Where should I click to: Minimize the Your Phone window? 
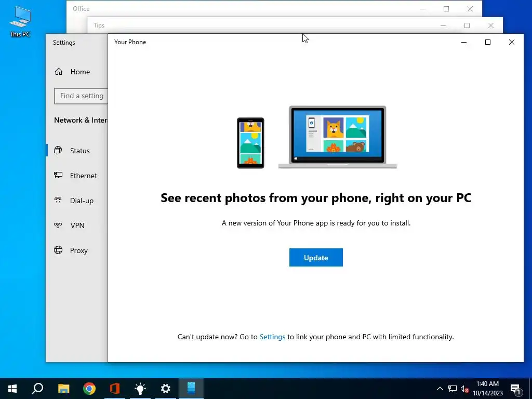(x=464, y=42)
